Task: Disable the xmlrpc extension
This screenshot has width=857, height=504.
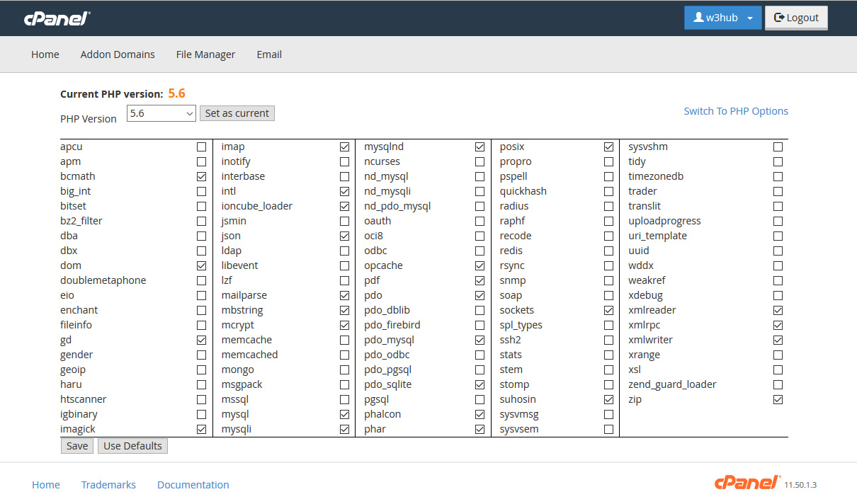Action: pyautogui.click(x=778, y=325)
